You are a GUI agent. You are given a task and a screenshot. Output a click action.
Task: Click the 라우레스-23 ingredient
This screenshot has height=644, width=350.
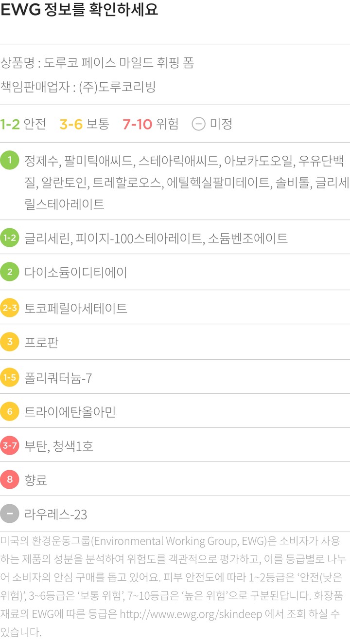[55, 514]
